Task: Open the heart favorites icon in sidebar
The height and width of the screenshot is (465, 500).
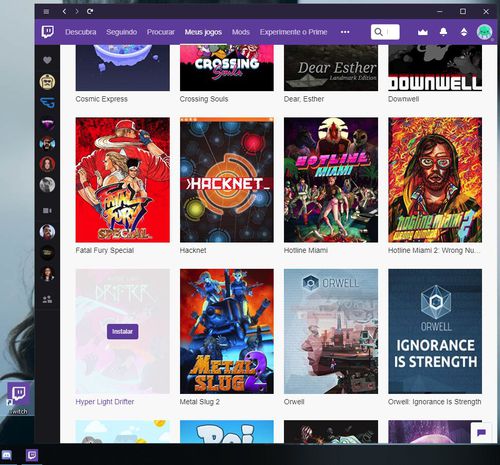Action: [47, 60]
